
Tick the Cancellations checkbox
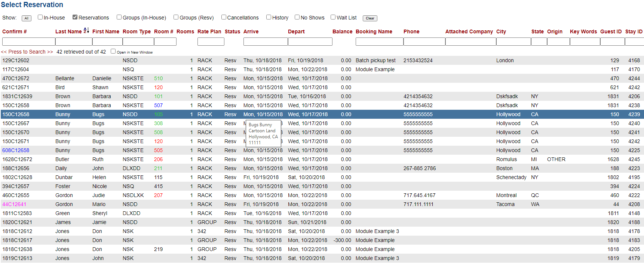tap(224, 17)
